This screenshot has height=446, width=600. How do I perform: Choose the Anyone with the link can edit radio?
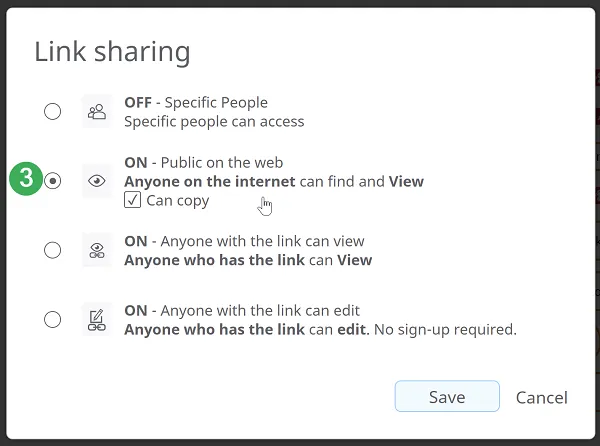53,319
